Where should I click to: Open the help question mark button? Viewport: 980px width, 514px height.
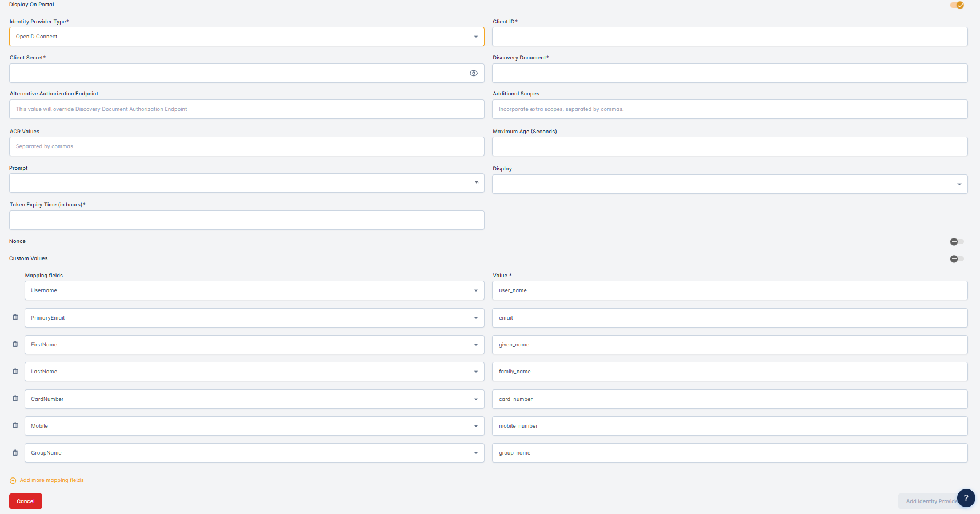[966, 498]
